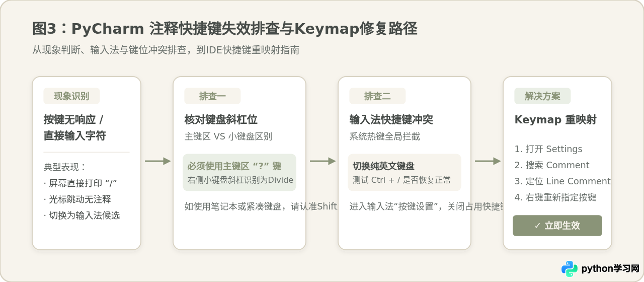Click bullet 光标跳动无注释
This screenshot has height=282, width=644.
[x=77, y=199]
